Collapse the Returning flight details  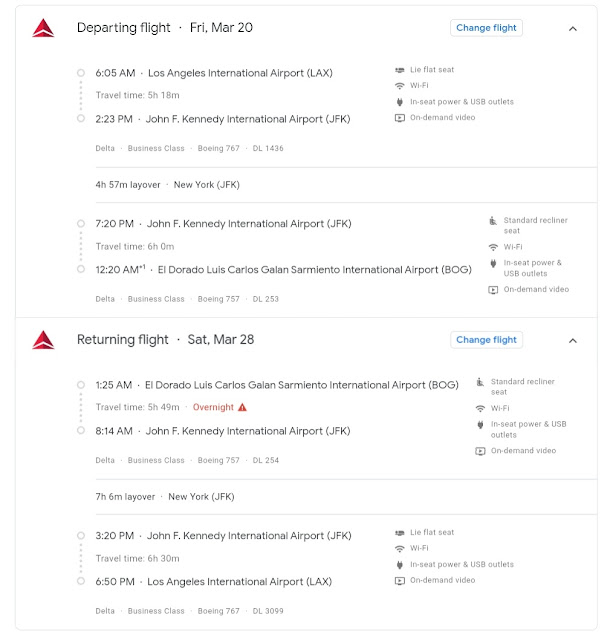coord(573,341)
